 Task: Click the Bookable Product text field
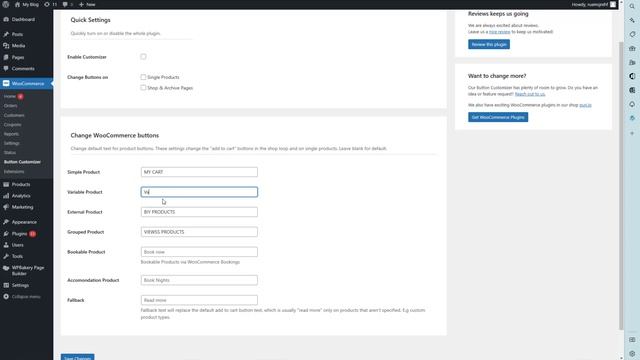199,252
